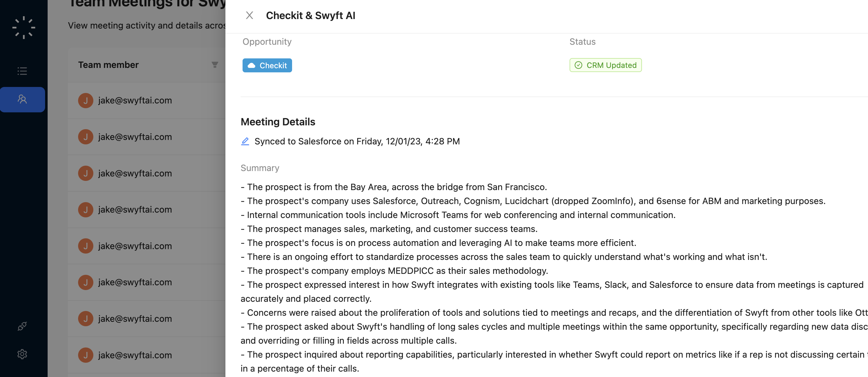Close the Checkit & Swyft AI panel
Image resolution: width=868 pixels, height=377 pixels.
[249, 16]
